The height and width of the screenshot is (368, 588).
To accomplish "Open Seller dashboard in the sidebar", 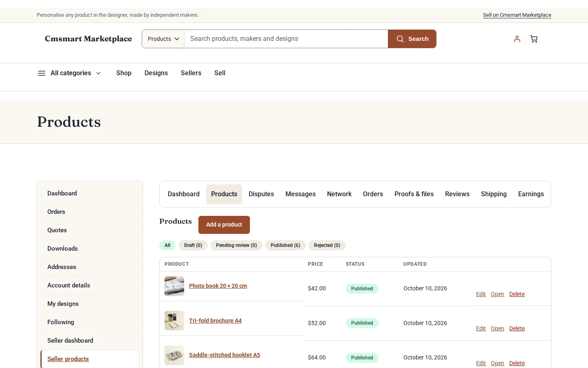I will point(90,341).
